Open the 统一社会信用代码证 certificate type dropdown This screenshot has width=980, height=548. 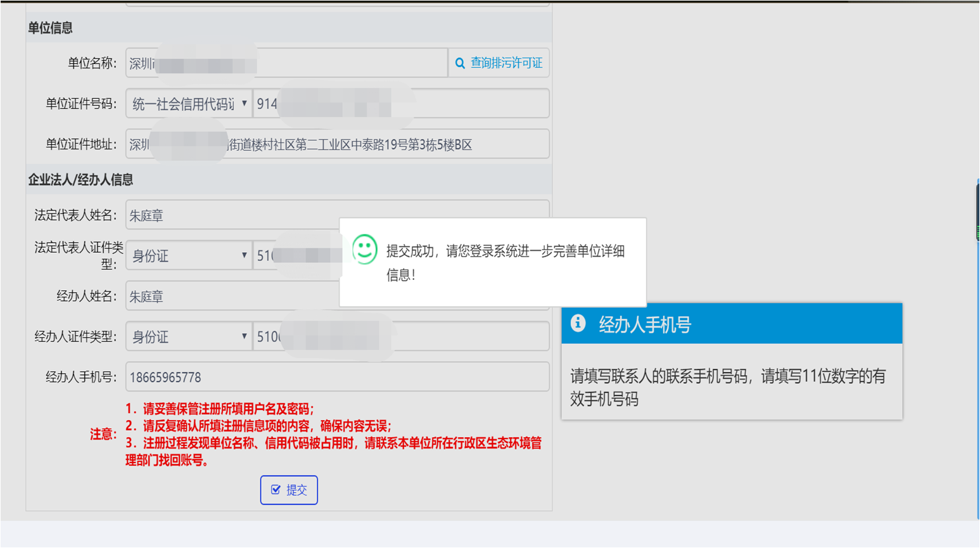189,104
